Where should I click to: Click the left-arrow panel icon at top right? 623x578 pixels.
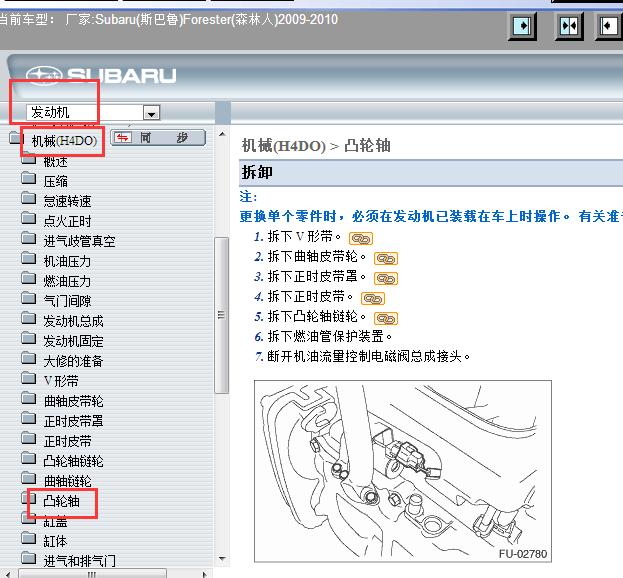click(609, 26)
